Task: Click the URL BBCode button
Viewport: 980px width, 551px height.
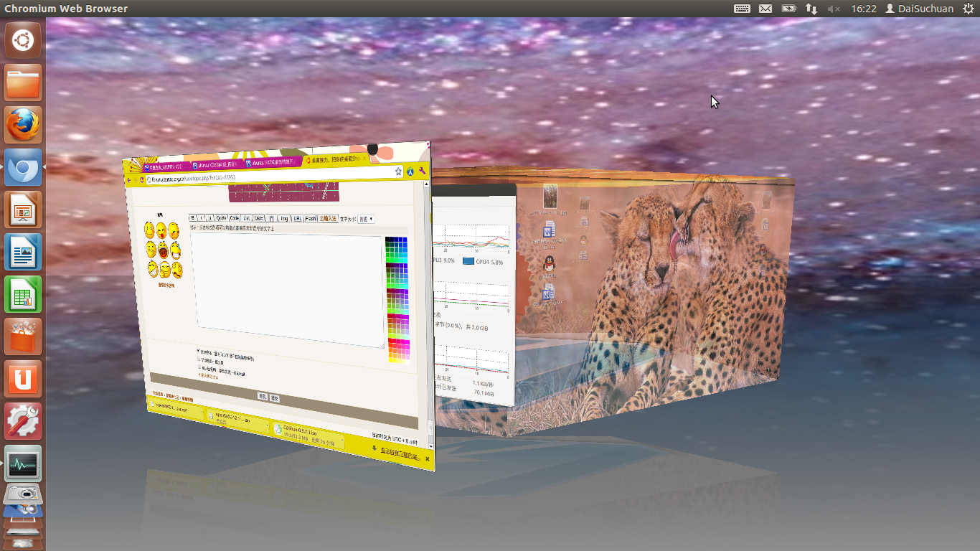Action: click(297, 219)
